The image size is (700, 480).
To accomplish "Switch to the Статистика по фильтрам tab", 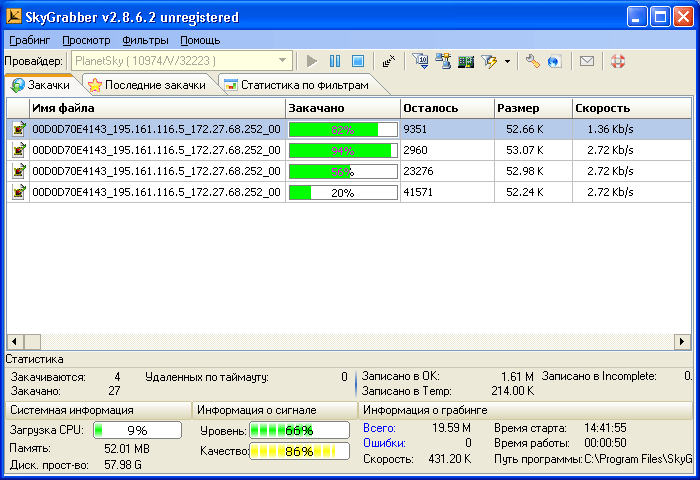I will [x=298, y=85].
